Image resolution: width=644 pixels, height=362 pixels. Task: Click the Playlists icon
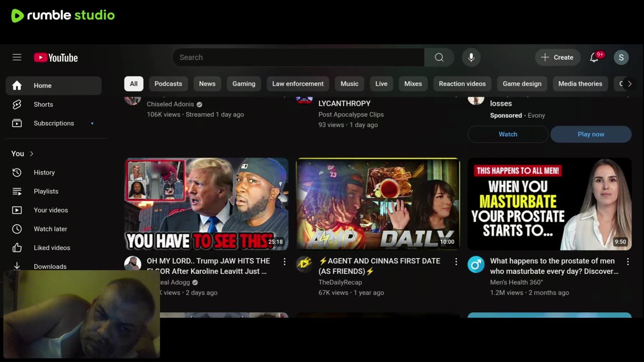[x=17, y=191]
